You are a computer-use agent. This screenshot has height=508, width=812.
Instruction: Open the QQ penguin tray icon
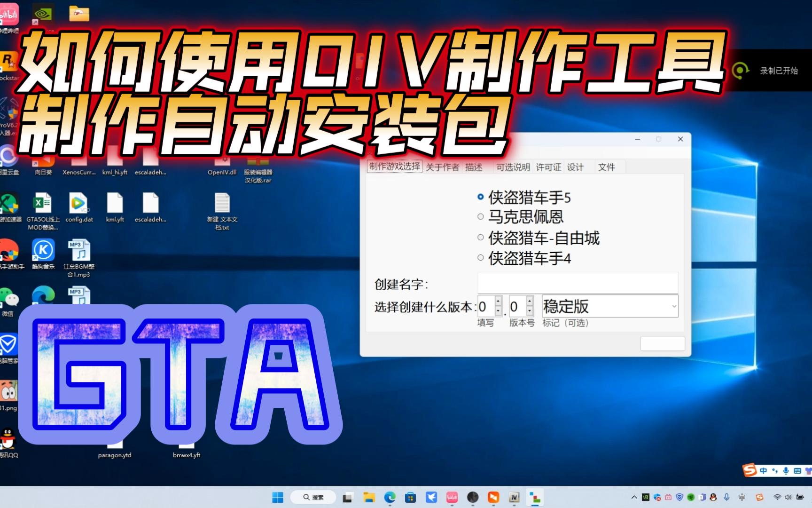click(714, 497)
